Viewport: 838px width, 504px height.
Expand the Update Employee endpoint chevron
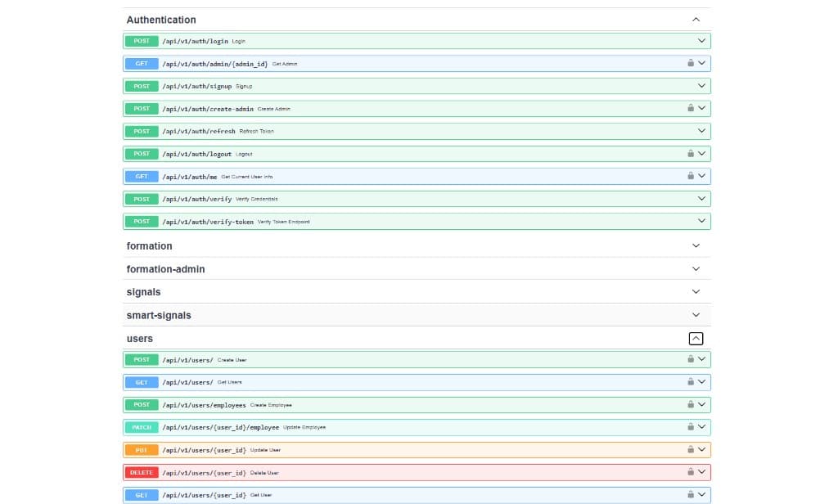pos(701,427)
